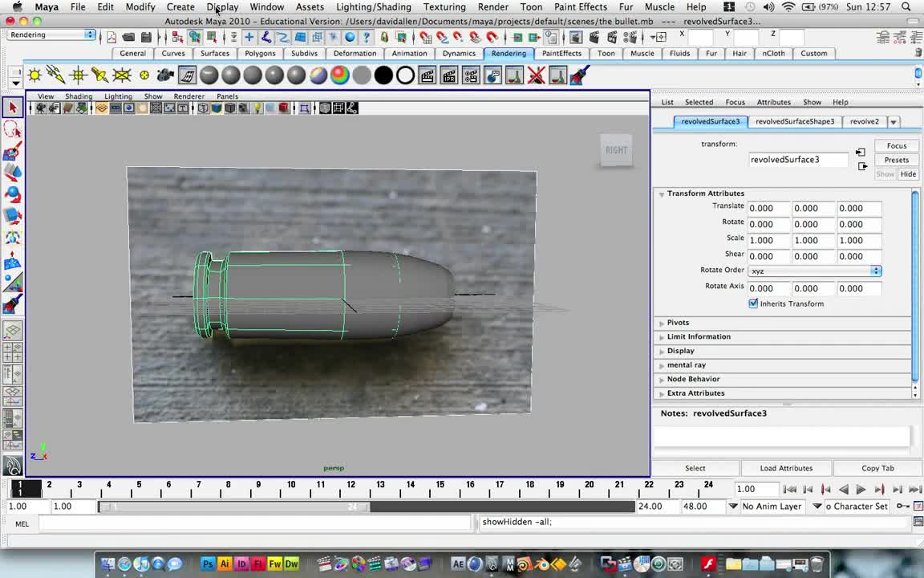Click the Focus button
Viewport: 924px width, 578px height.
pyautogui.click(x=896, y=145)
